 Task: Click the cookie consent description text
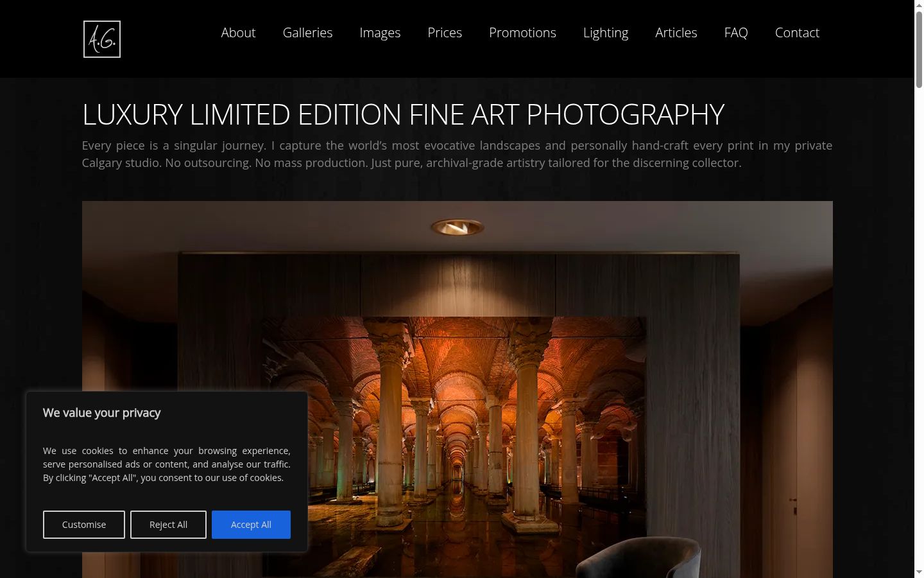167,464
